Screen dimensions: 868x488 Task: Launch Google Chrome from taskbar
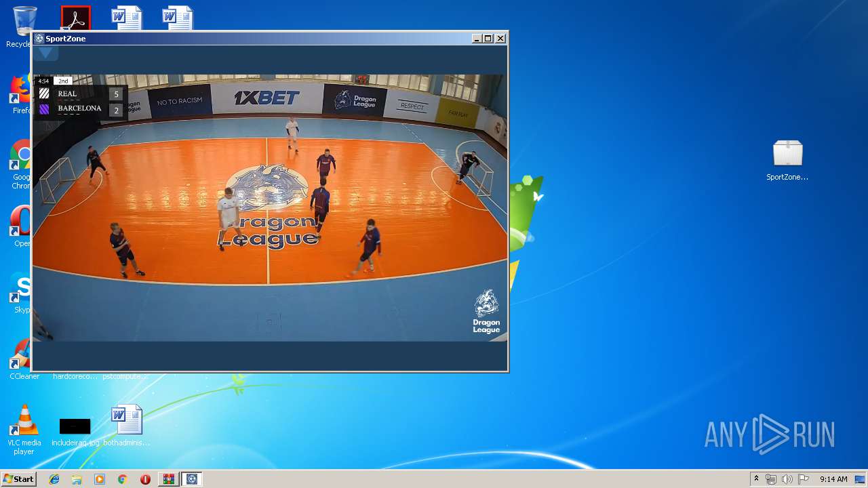[122, 479]
